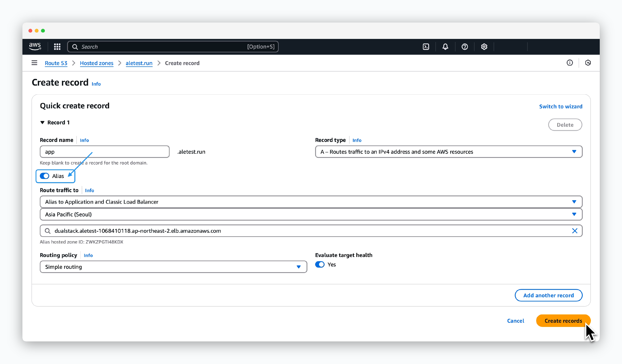Screen dimensions: 622x364
Task: Click the magnifier in load balancer field
Action: [48, 231]
